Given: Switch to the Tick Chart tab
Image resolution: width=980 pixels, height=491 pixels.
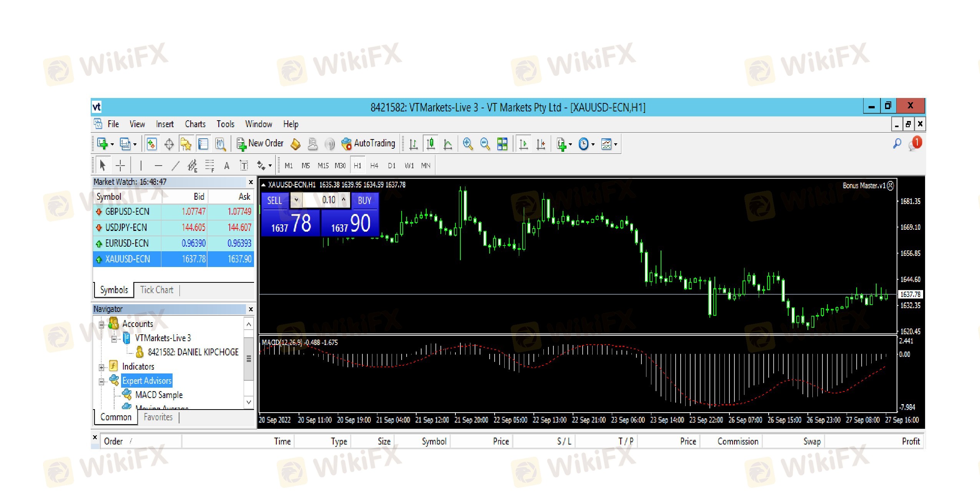Looking at the screenshot, I should pos(157,290).
